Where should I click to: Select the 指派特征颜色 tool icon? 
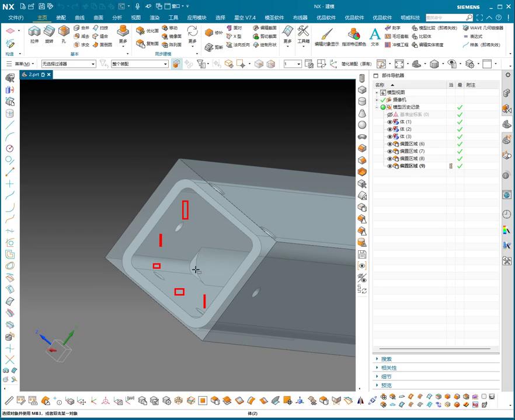pos(354,34)
